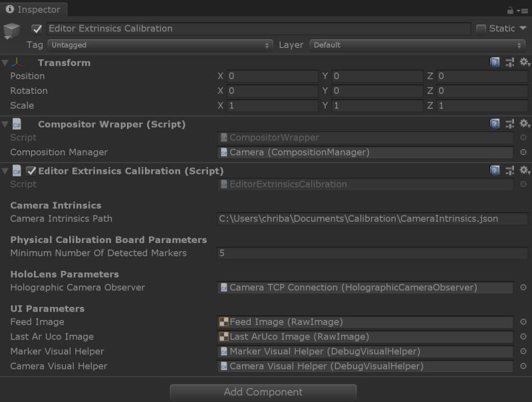Viewport: 532px width, 402px height.
Task: Click the Editor Extrinsics Calibration C# script icon
Action: click(17, 170)
